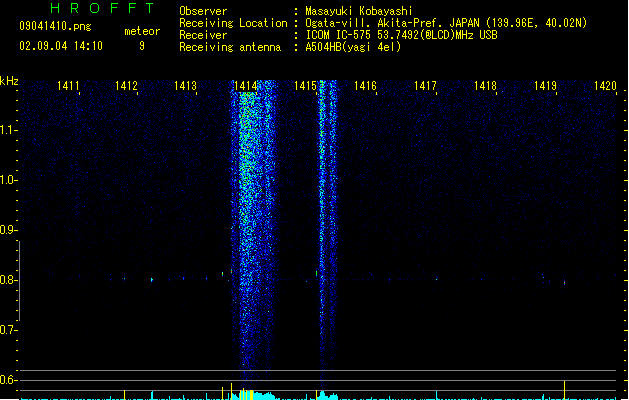Click the date stamp 02.09.04 14:10
Screen dimensions: 629x400
click(61, 46)
